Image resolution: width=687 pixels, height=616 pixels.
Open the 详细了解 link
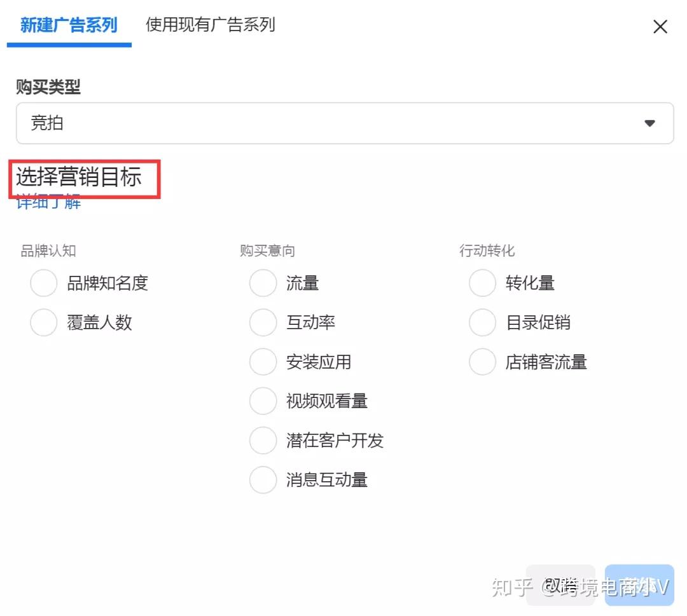click(48, 203)
